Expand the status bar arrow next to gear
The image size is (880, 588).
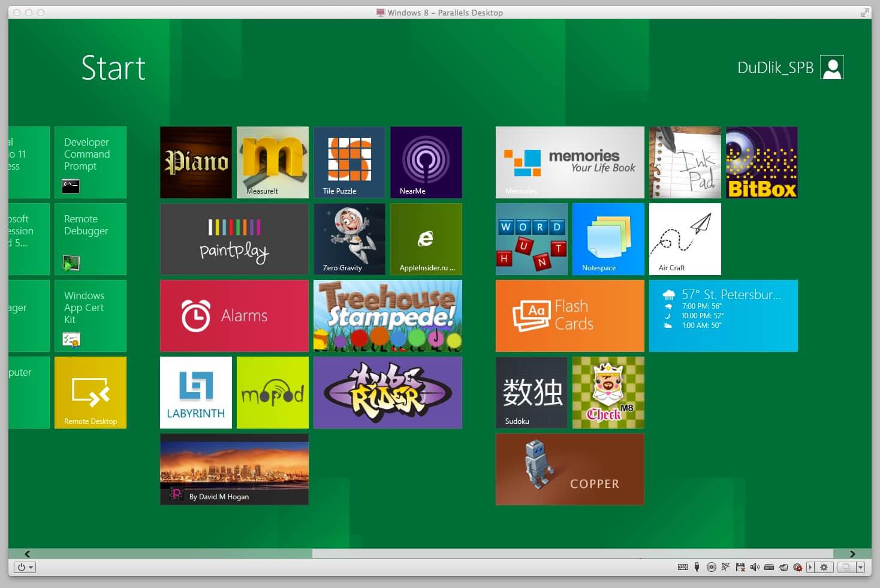point(810,567)
